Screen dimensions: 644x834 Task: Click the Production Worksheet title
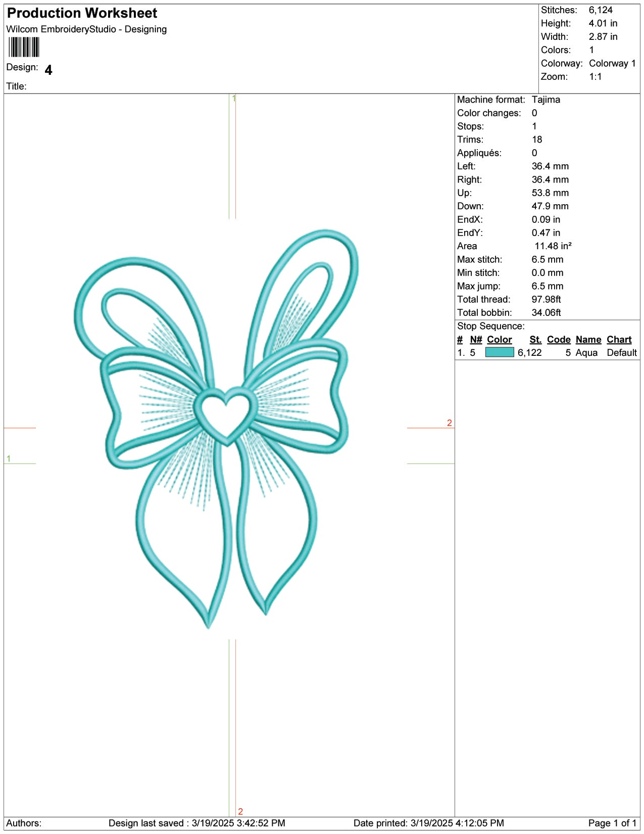point(82,13)
